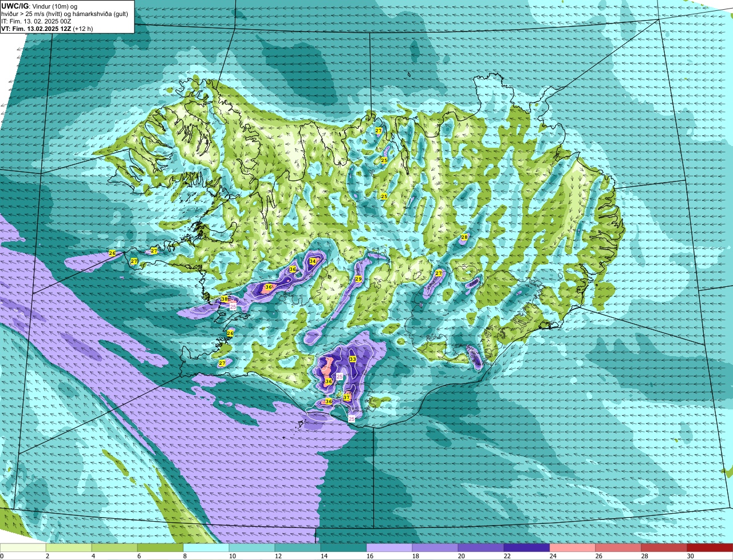Click the title line 'UWC/IG: Vindur (10m) og'
Screen dimensions: 733x560
pyautogui.click(x=39, y=6)
